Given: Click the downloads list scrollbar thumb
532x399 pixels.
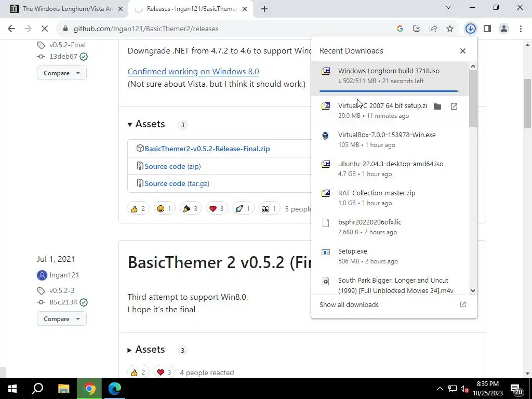Looking at the screenshot, I should [x=473, y=99].
